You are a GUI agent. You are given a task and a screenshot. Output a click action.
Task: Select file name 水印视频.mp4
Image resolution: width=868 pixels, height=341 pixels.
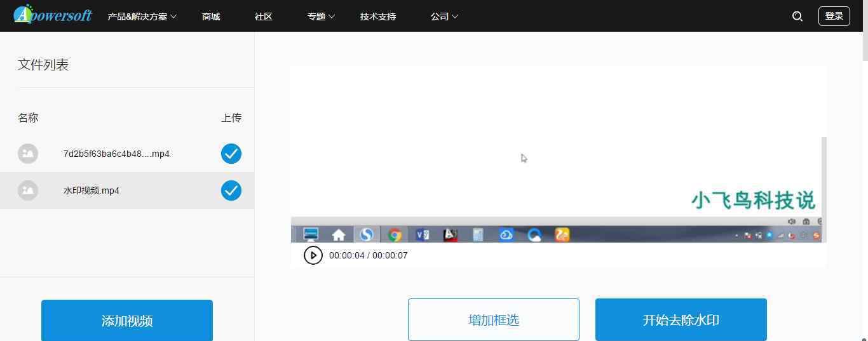click(x=92, y=191)
